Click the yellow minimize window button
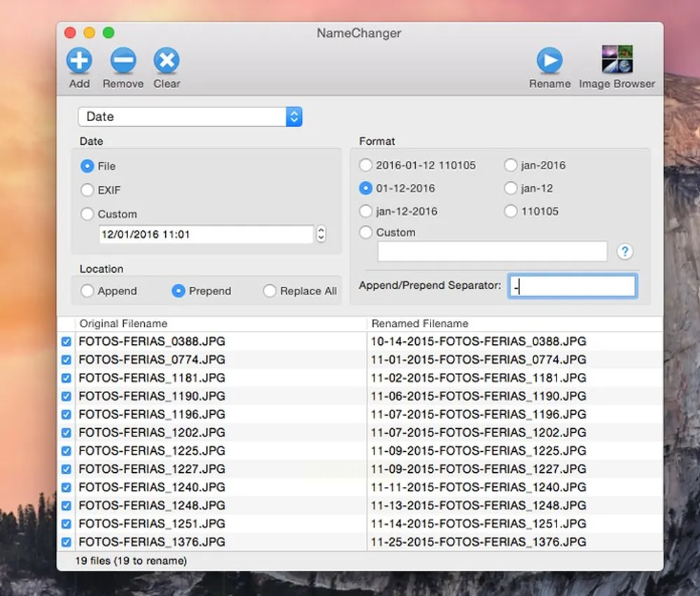This screenshot has width=700, height=596. coord(89,33)
